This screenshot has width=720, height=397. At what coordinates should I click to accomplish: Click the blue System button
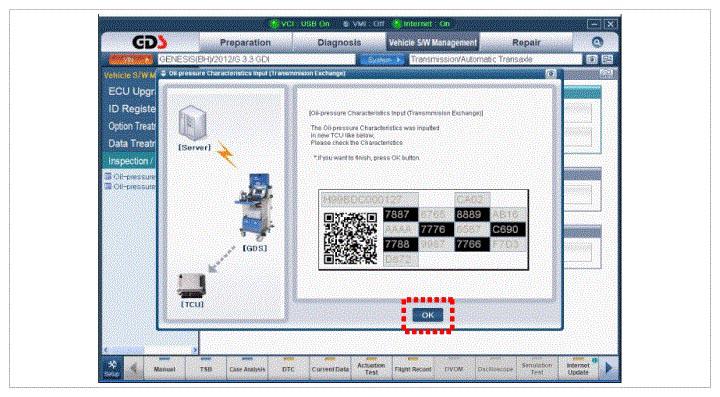[x=382, y=60]
